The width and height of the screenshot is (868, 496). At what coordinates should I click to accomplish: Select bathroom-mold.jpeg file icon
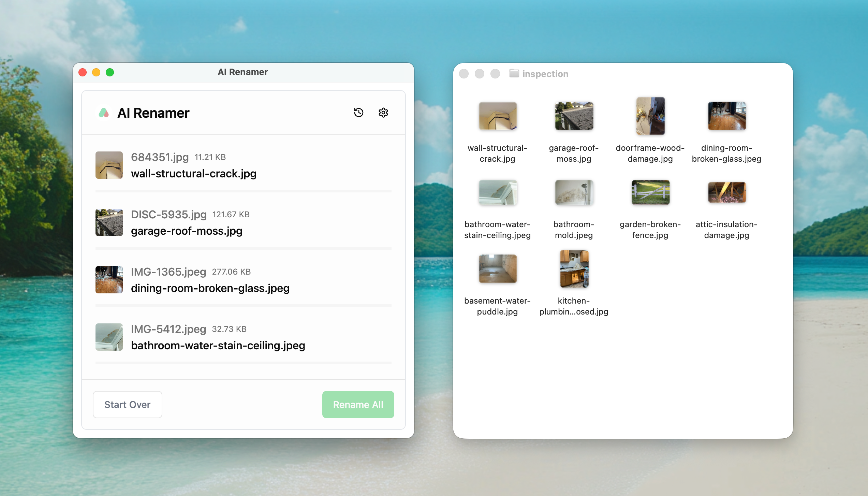click(574, 192)
